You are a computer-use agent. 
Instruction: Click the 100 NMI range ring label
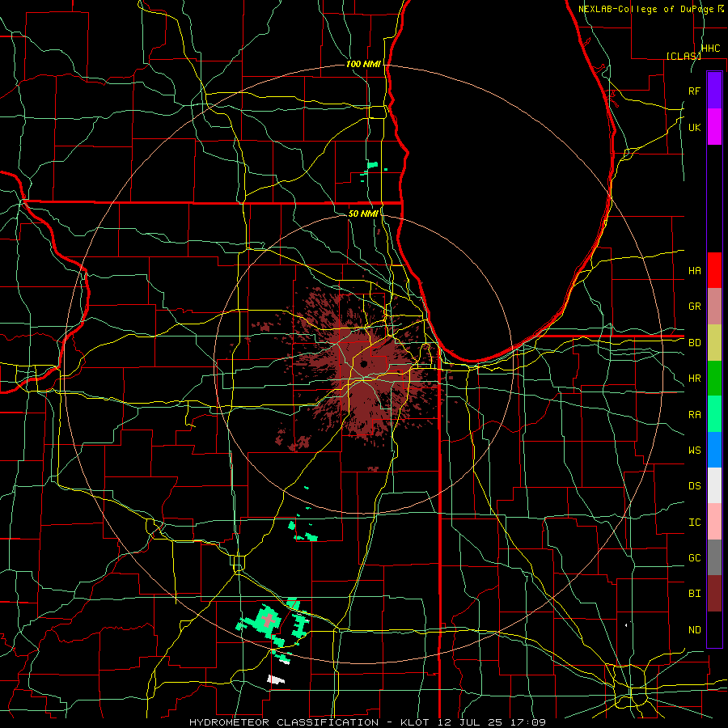[363, 64]
